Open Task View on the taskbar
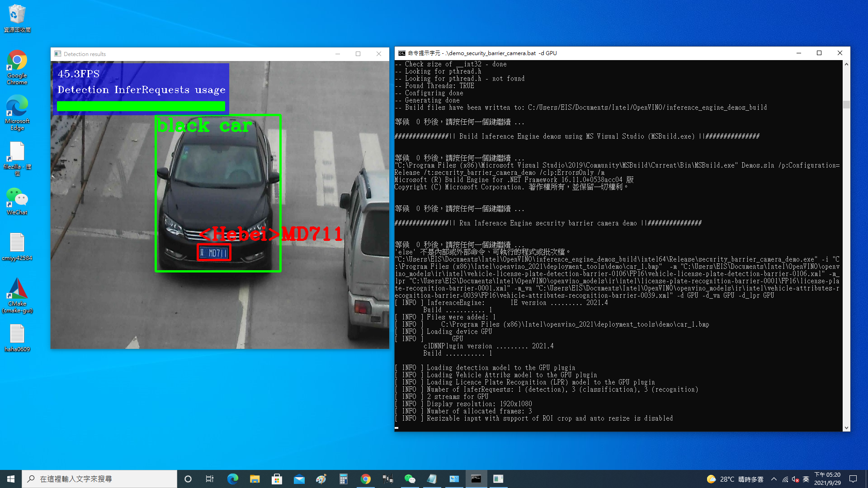868x488 pixels. tap(210, 479)
